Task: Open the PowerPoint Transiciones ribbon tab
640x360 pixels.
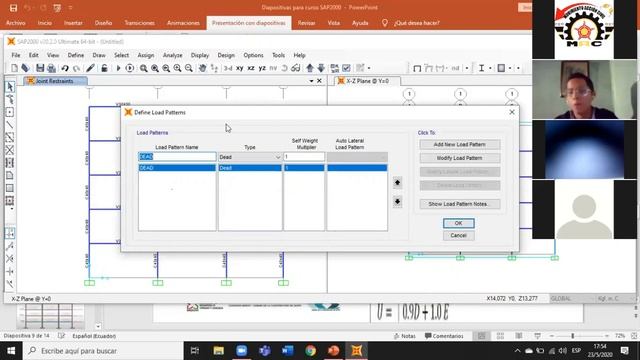Action: pyautogui.click(x=140, y=23)
